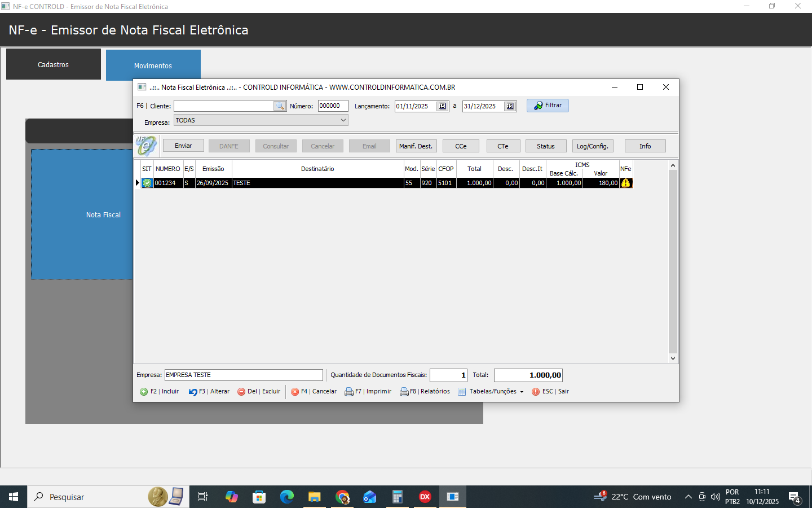Click F2 Incluir to add a note
The height and width of the screenshot is (508, 812).
159,392
